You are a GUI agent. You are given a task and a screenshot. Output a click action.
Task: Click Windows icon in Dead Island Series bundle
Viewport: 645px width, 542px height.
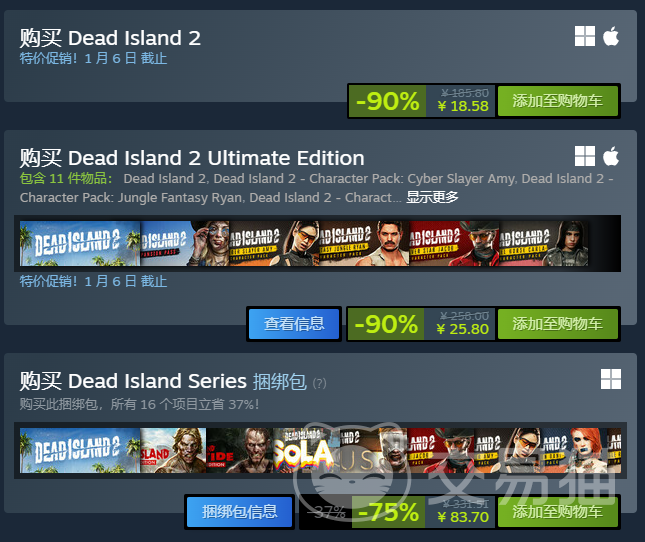[611, 379]
